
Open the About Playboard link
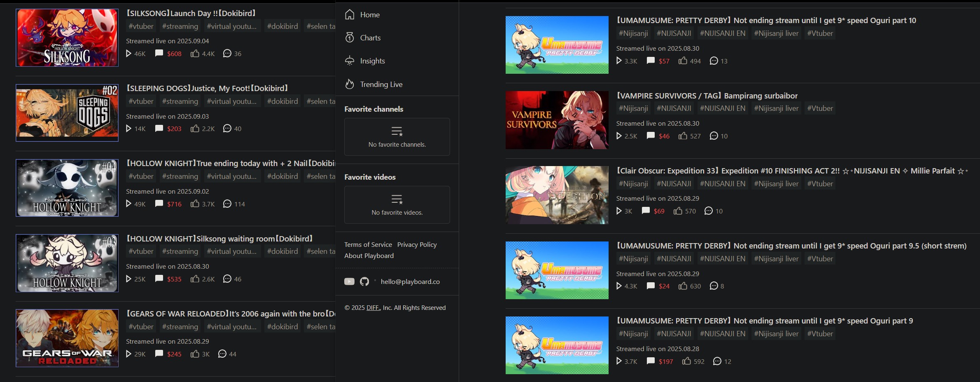369,256
